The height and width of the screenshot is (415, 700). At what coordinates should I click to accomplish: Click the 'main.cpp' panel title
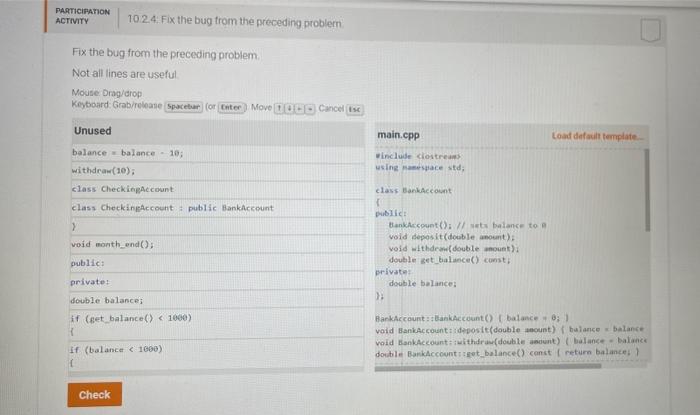coord(398,135)
